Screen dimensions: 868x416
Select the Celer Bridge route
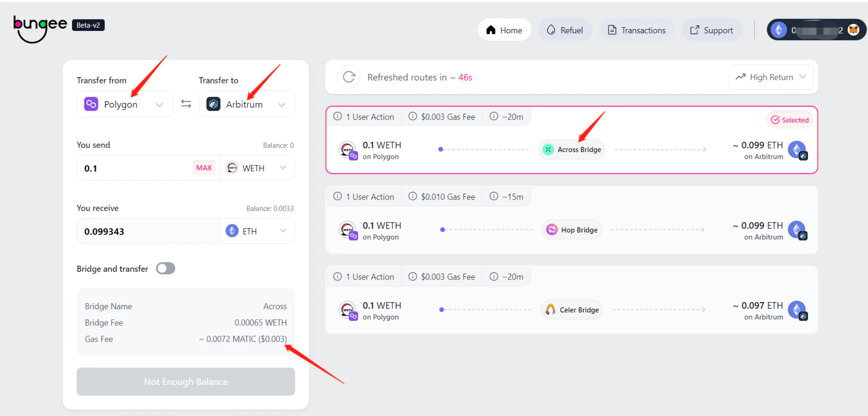(x=572, y=300)
